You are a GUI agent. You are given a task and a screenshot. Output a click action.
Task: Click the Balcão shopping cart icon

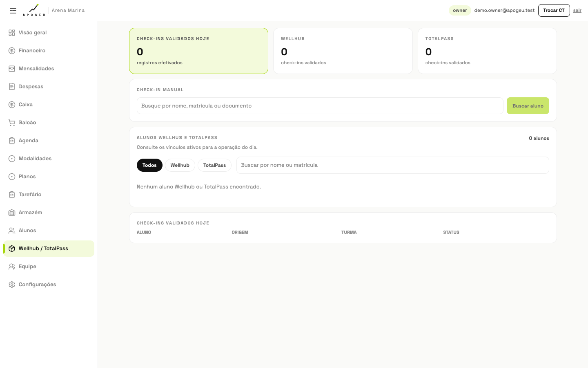[12, 123]
